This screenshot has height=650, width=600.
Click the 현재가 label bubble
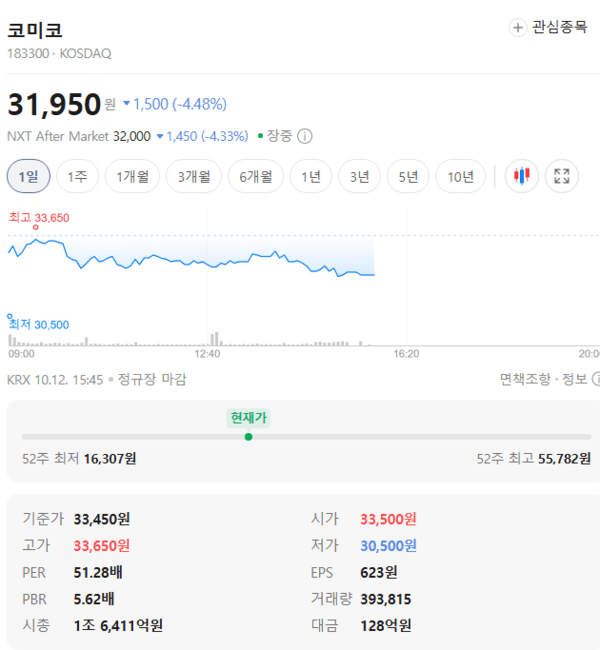(x=248, y=417)
